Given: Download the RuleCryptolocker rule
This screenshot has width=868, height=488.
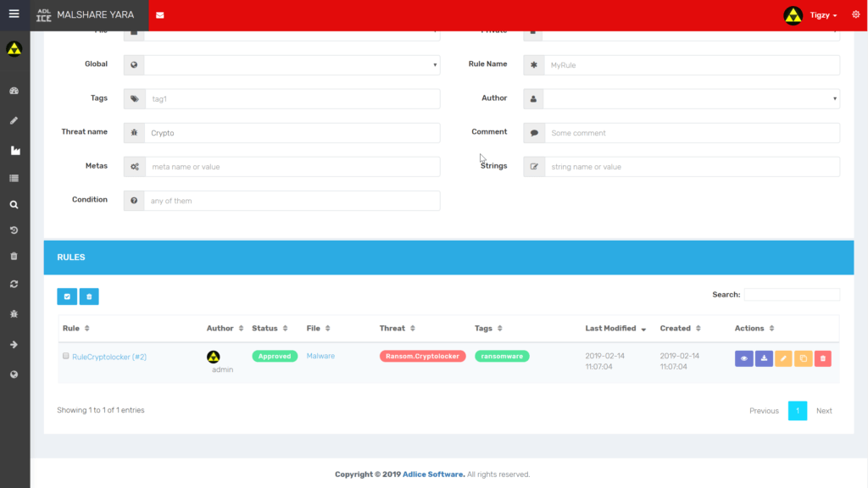Looking at the screenshot, I should 764,358.
